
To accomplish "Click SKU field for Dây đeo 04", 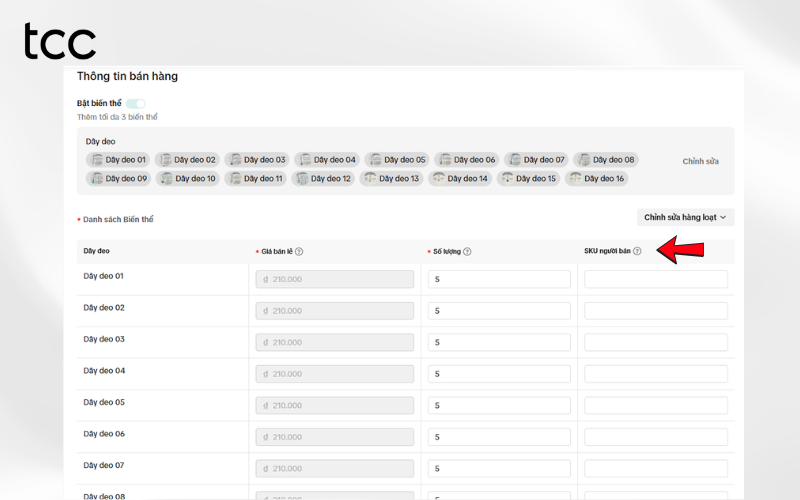I will (656, 374).
